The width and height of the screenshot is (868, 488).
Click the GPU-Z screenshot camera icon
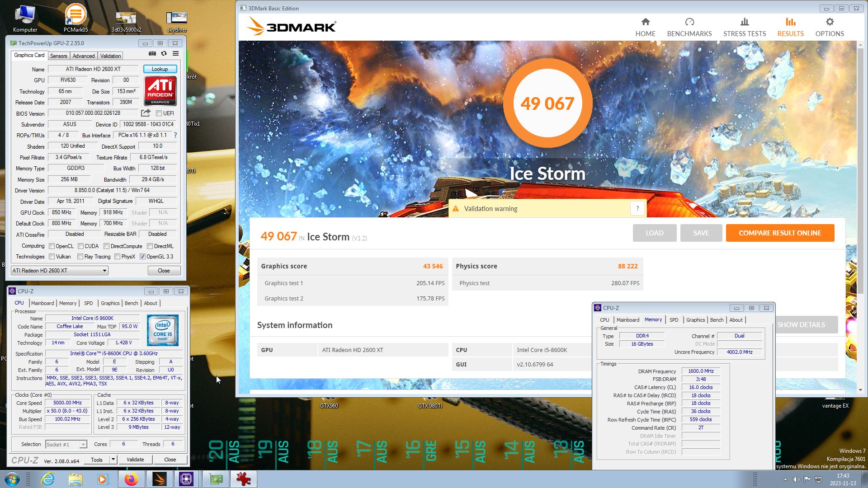coord(152,54)
